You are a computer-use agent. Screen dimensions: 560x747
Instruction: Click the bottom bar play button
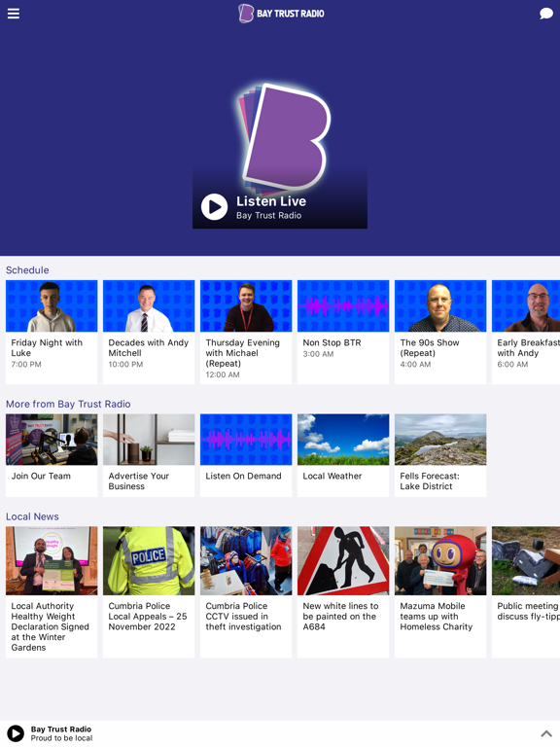(x=16, y=733)
